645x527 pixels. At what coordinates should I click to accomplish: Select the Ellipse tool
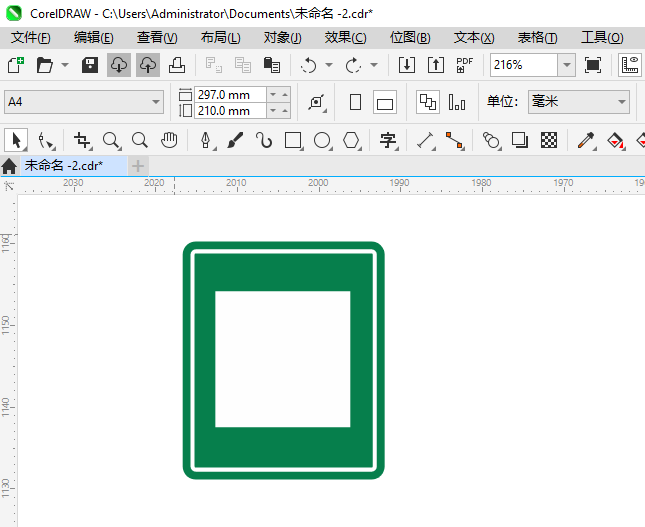(x=322, y=140)
